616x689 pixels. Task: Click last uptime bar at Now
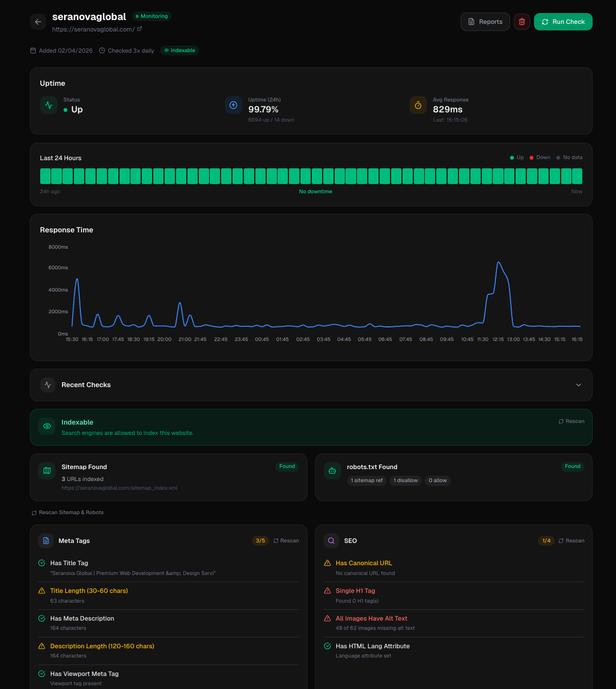click(x=577, y=176)
